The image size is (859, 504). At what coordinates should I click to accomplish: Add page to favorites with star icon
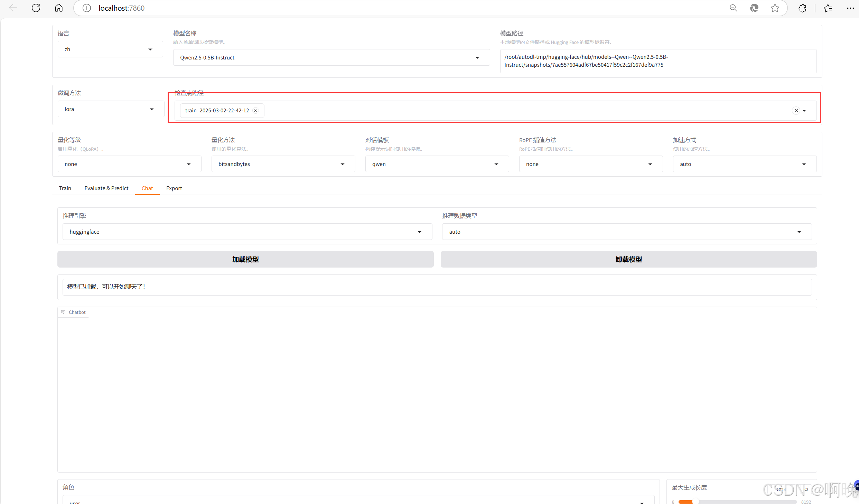775,8
